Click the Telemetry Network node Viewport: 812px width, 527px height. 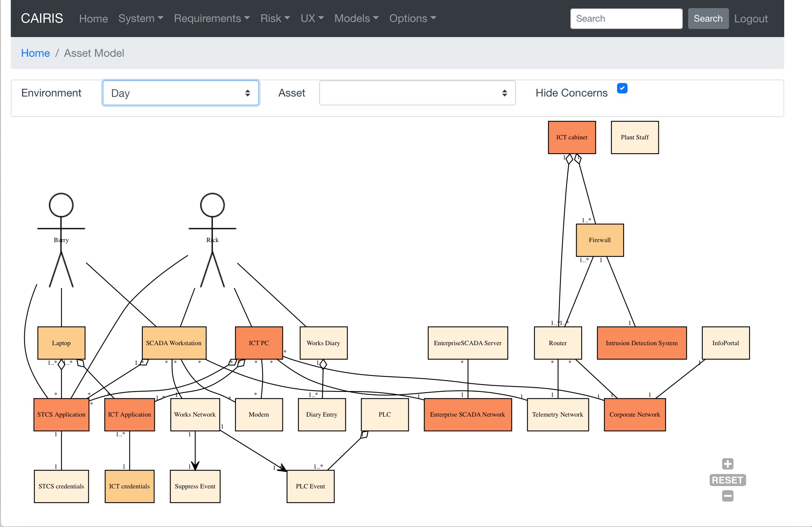[x=558, y=415]
